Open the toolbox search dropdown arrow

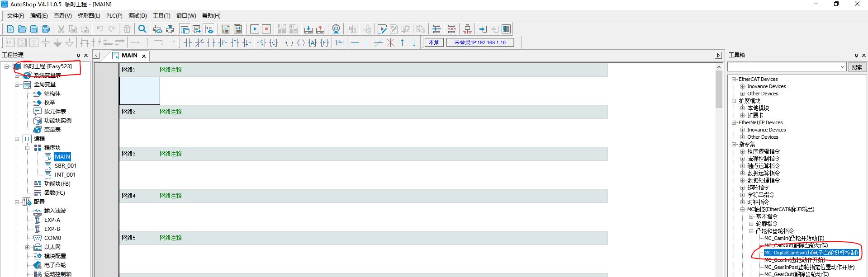(842, 67)
